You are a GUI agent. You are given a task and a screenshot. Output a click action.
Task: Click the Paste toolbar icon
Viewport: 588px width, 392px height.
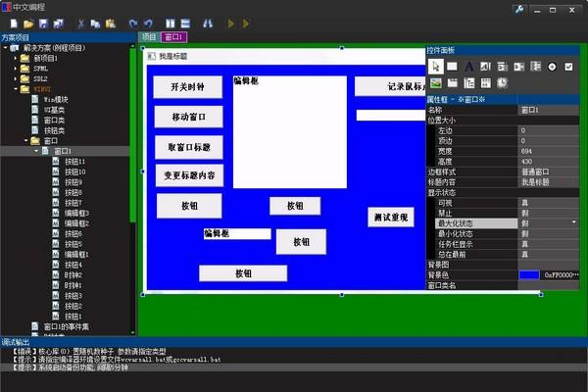(110, 24)
